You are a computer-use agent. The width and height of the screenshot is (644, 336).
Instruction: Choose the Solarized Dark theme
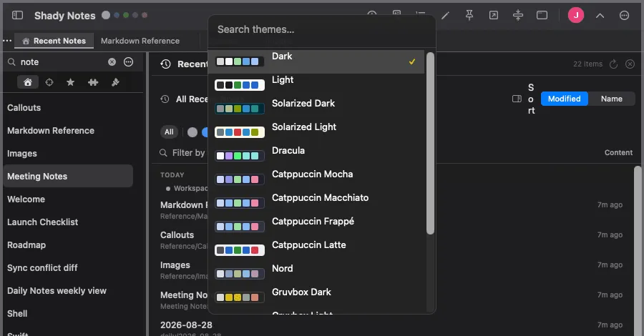point(316,109)
